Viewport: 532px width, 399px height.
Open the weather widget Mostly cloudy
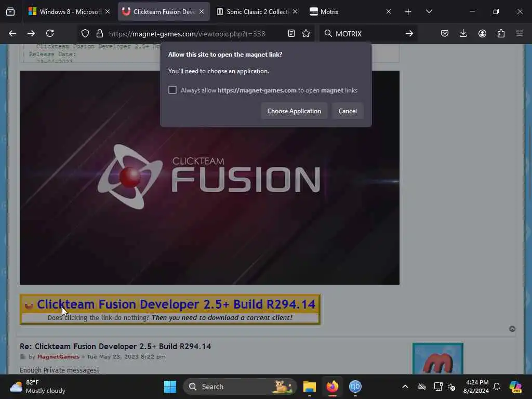tap(37, 387)
